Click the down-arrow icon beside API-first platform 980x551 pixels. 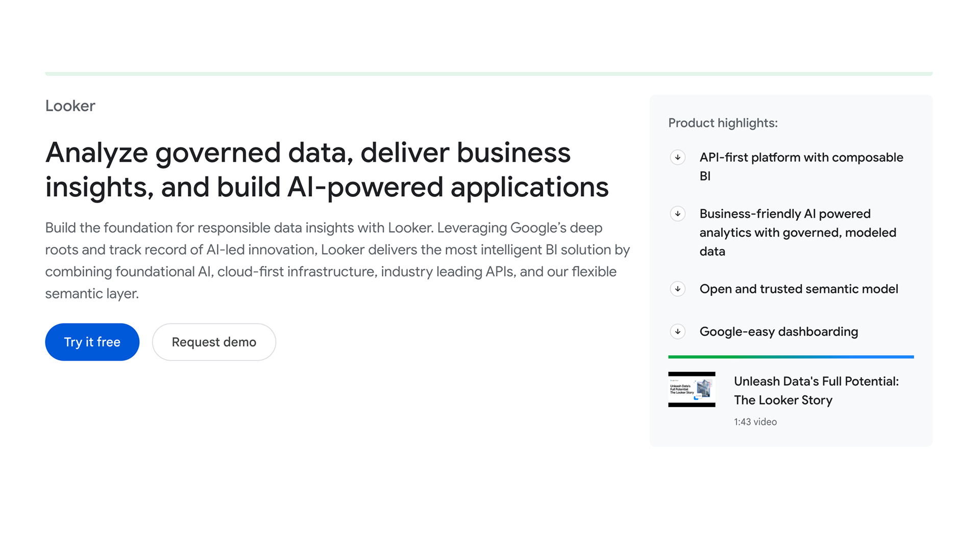coord(677,157)
